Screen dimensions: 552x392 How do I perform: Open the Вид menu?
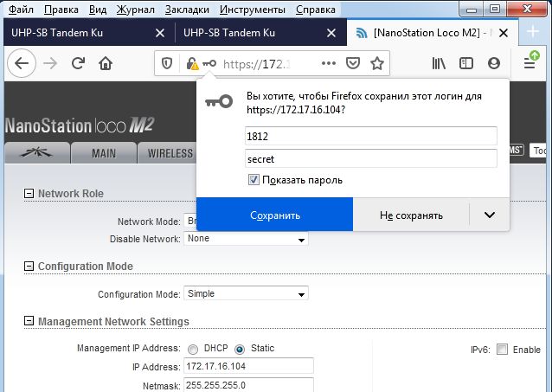98,10
